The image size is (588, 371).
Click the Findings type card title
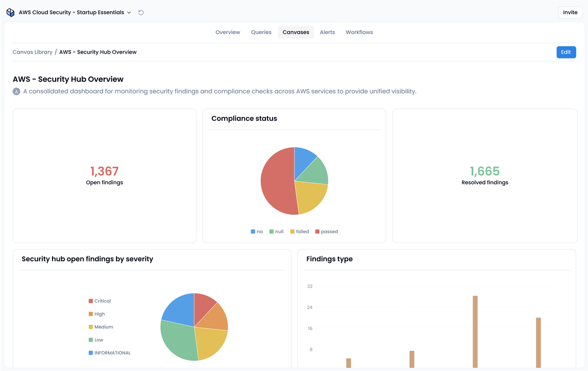329,259
